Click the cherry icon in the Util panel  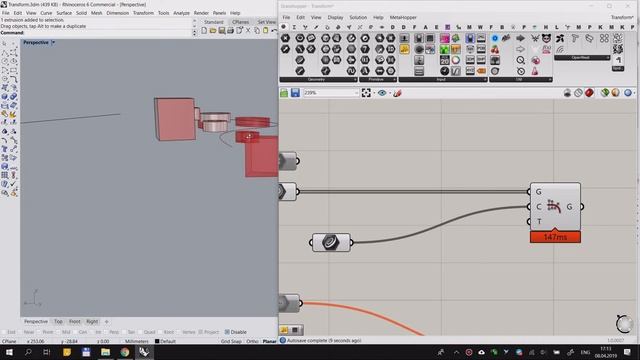[x=495, y=50]
